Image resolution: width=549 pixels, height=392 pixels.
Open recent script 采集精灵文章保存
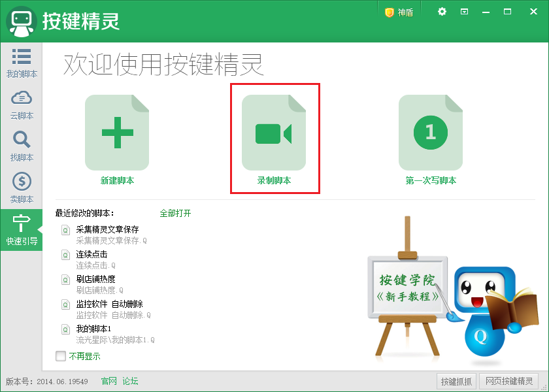(107, 229)
